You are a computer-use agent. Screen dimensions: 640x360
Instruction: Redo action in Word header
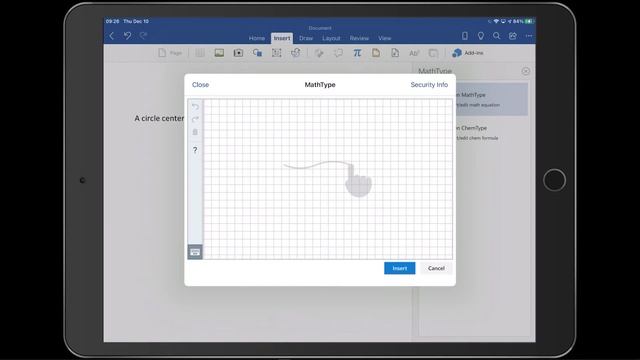click(x=143, y=36)
